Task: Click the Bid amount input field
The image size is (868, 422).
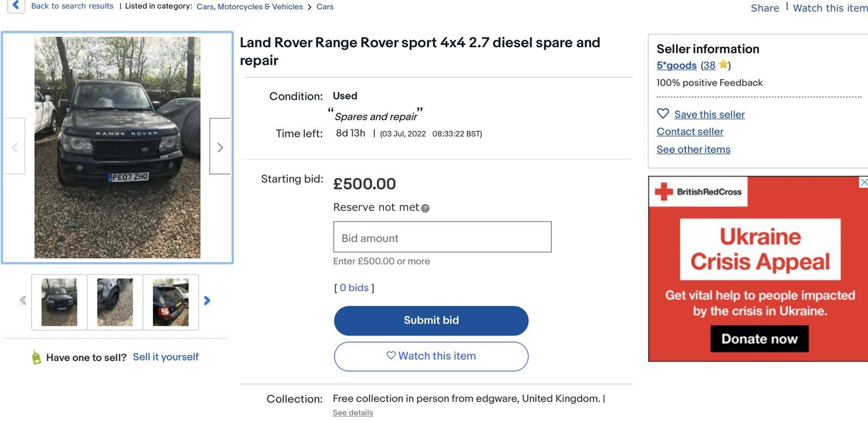Action: pyautogui.click(x=442, y=237)
